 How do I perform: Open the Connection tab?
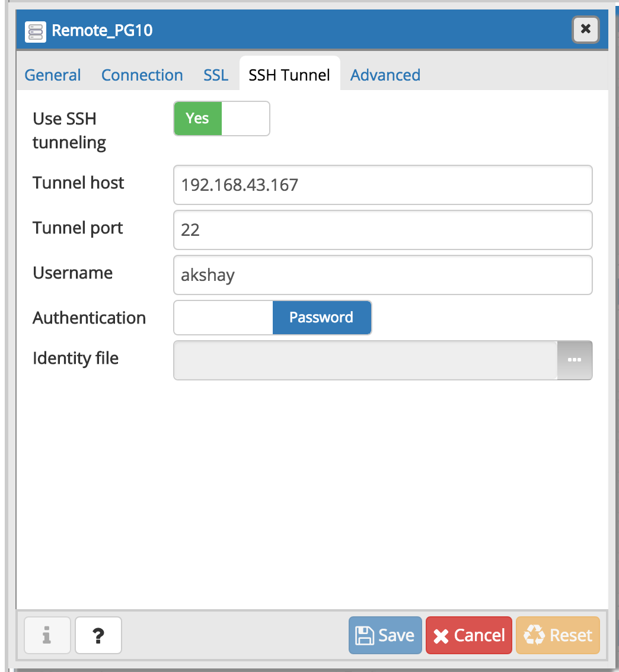pos(142,75)
